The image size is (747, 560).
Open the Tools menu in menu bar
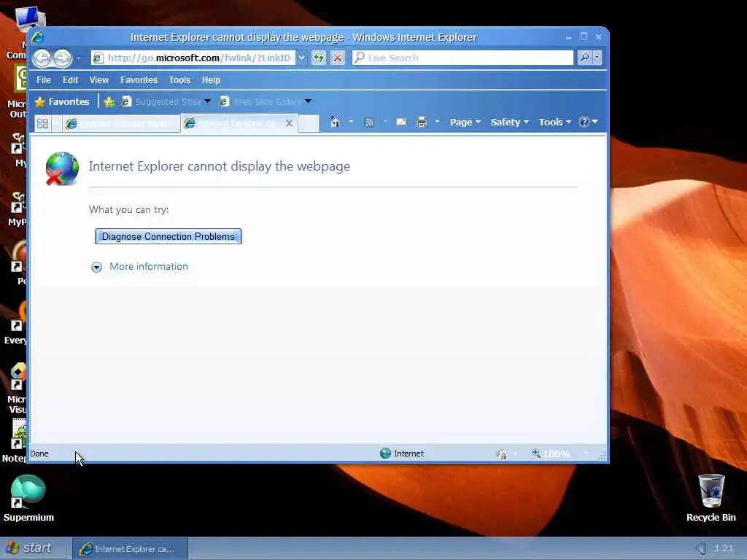point(179,80)
